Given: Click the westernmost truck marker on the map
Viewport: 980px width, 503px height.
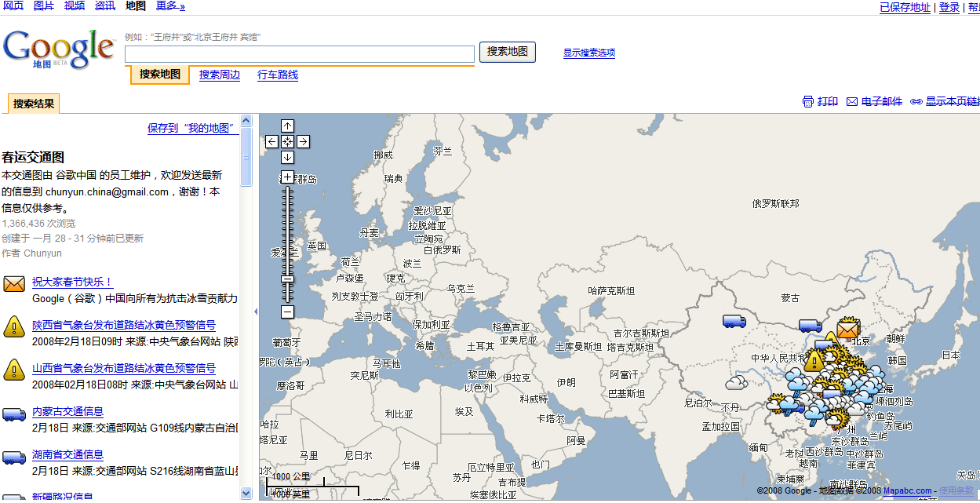Looking at the screenshot, I should pos(734,320).
